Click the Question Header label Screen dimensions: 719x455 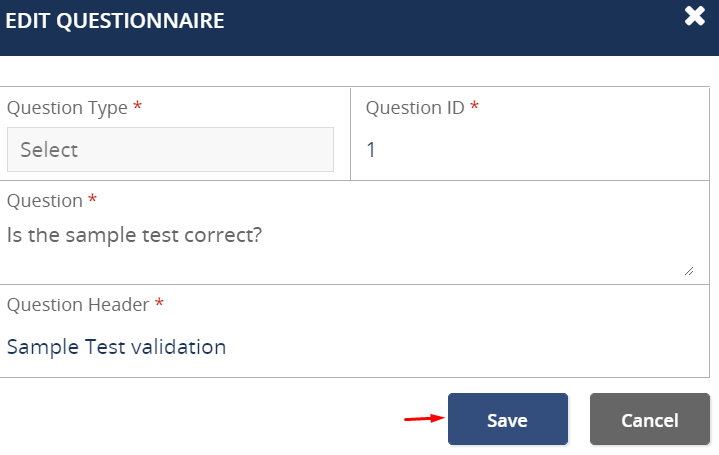(78, 304)
